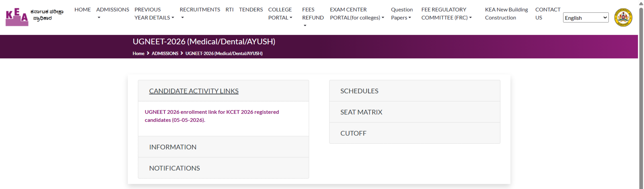Image resolution: width=644 pixels, height=189 pixels.
Task: Open the English language selector
Action: click(586, 18)
